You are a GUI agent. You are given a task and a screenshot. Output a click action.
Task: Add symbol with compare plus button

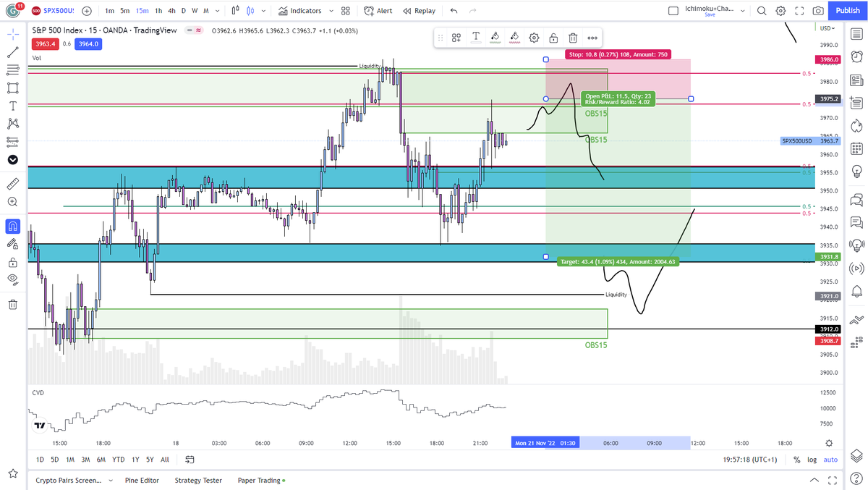87,11
